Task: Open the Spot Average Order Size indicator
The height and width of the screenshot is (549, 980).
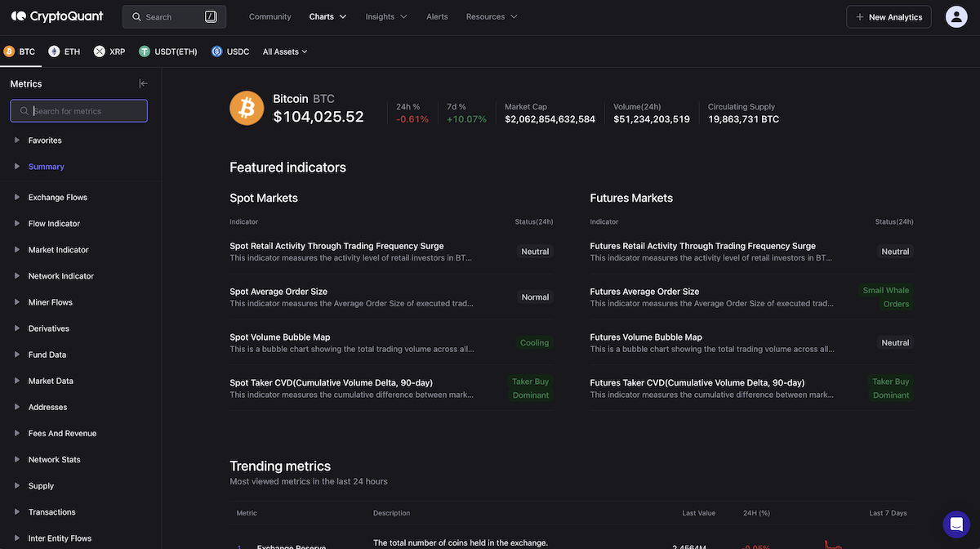Action: tap(278, 292)
